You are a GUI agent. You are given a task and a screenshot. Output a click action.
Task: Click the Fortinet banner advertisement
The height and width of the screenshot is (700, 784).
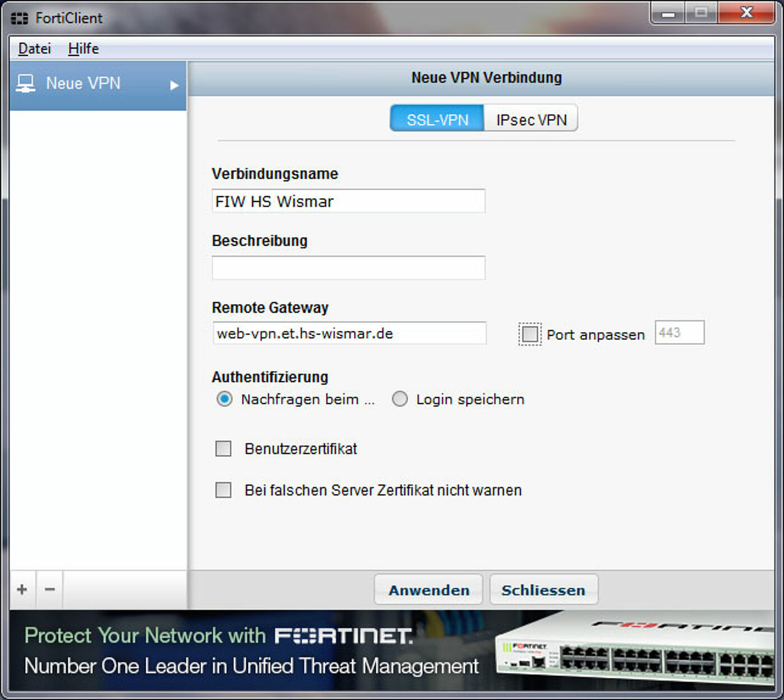(392, 651)
